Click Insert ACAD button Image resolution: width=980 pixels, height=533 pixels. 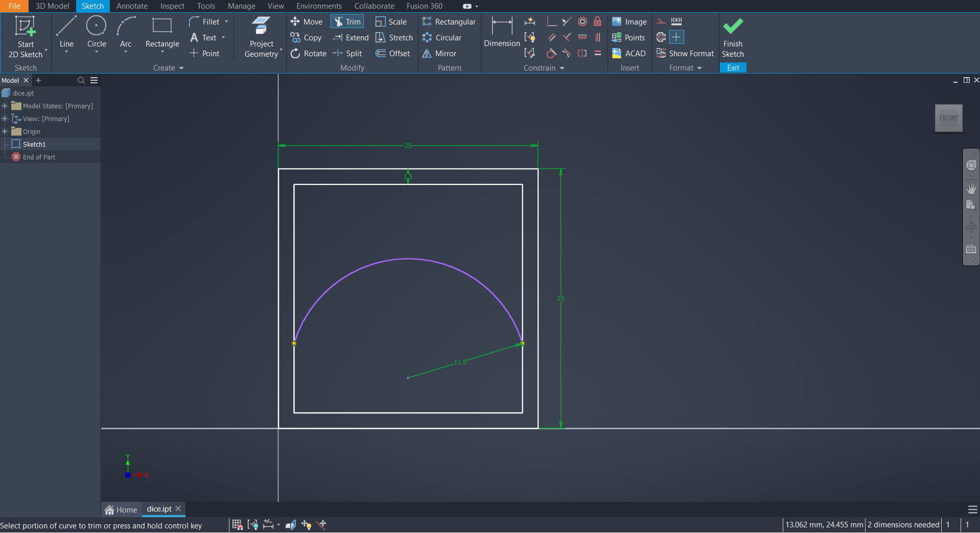tap(628, 53)
